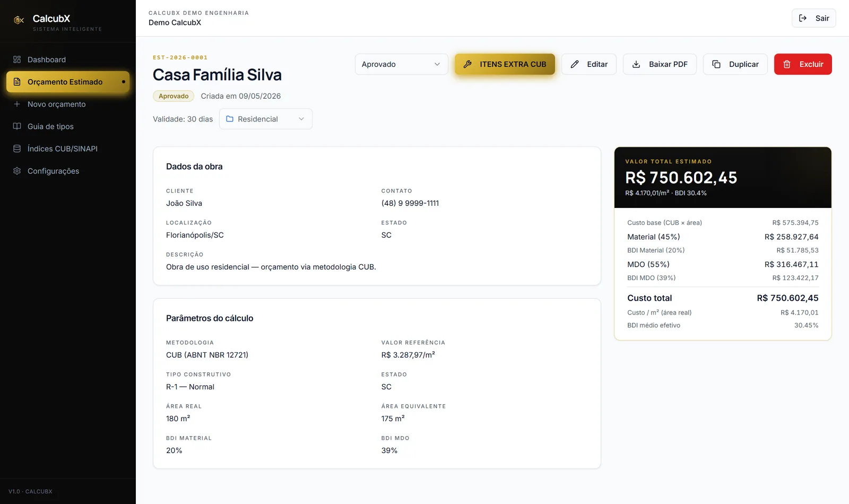Open Dashboard in the sidebar
The height and width of the screenshot is (504, 849).
(x=68, y=59)
